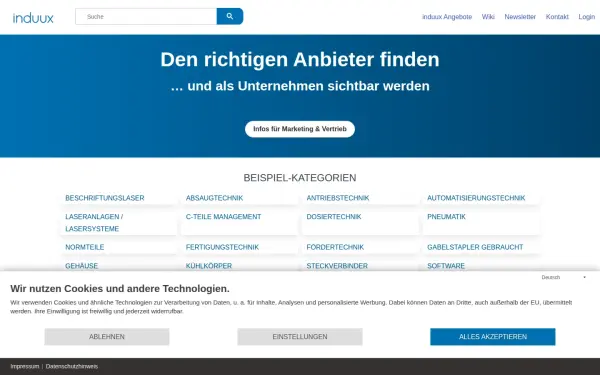Open the Newsletter menu item

[x=520, y=17]
